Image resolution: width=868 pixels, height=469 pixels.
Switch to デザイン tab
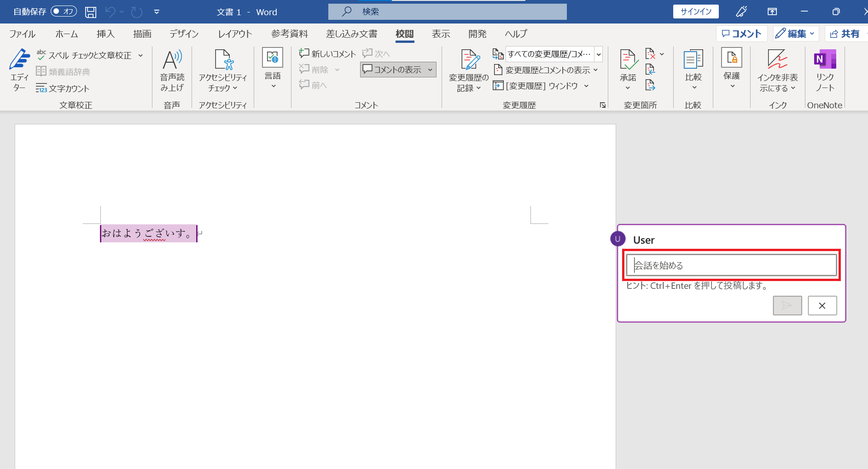pyautogui.click(x=184, y=34)
